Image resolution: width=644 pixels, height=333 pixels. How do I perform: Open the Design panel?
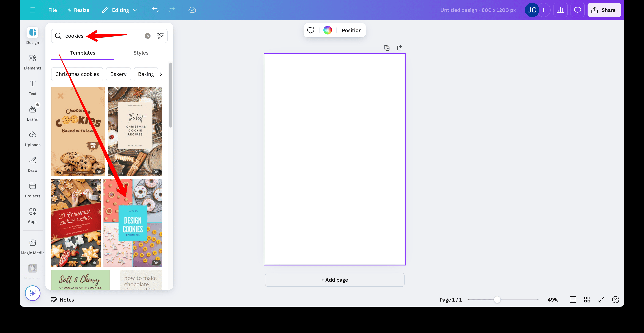[32, 36]
